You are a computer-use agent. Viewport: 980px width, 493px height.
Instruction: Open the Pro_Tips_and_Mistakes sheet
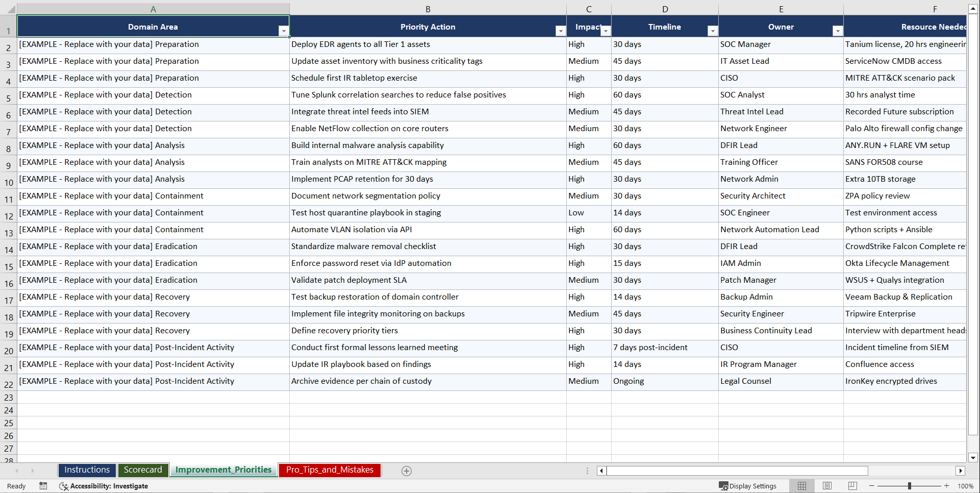tap(330, 470)
